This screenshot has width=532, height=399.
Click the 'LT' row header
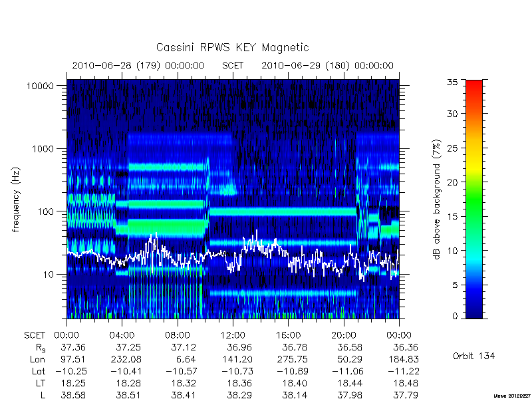tap(41, 384)
